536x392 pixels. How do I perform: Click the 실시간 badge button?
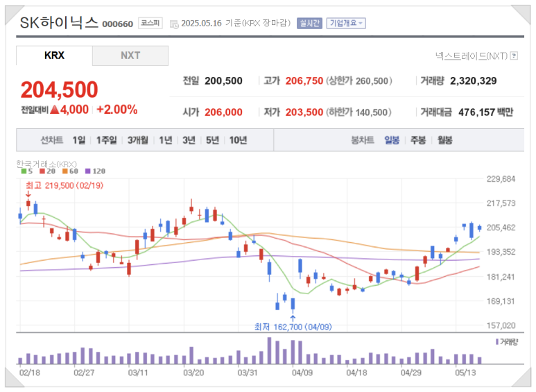click(309, 24)
